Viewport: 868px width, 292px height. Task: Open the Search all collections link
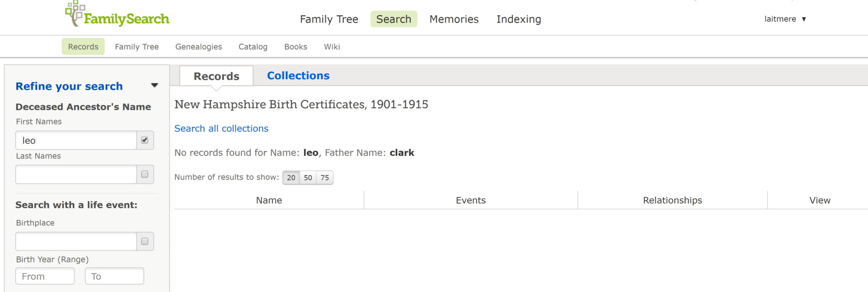(x=221, y=128)
